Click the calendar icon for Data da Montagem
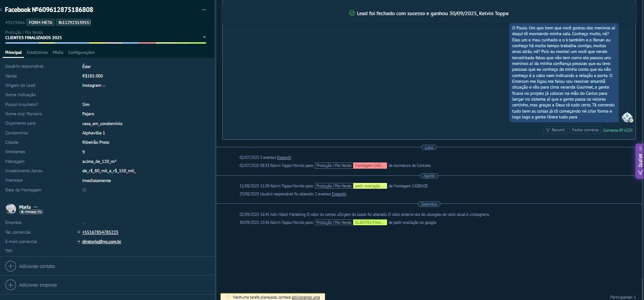Screen dimensions: 644x300 tap(84, 190)
